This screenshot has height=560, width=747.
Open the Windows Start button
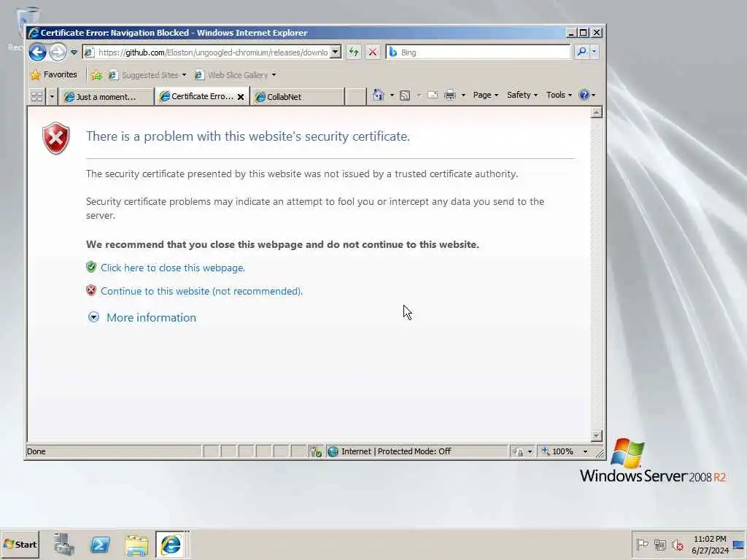(20, 544)
